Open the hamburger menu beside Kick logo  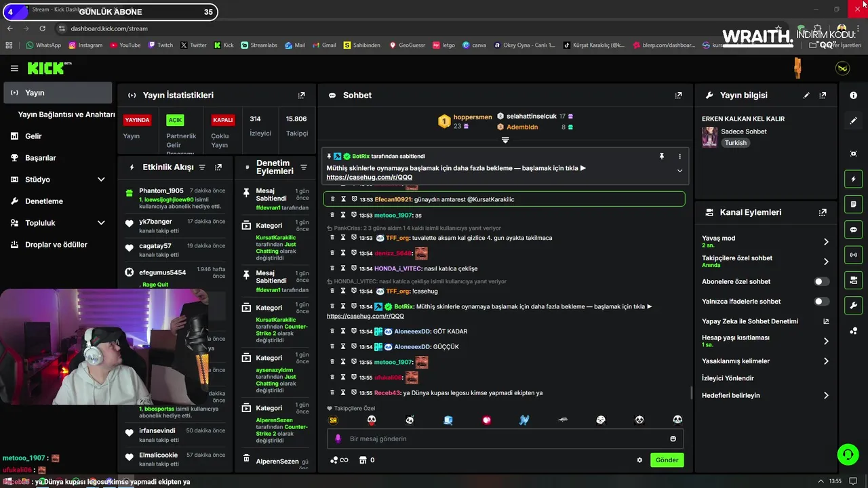(x=14, y=68)
